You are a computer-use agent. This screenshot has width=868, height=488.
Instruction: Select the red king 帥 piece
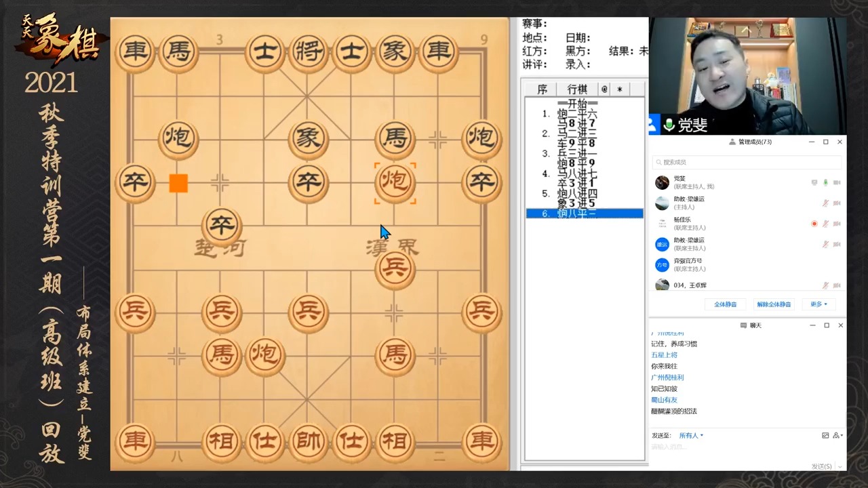(308, 442)
